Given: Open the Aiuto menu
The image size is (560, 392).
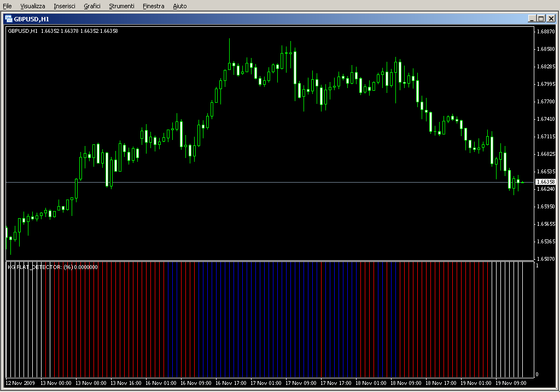Looking at the screenshot, I should (x=179, y=6).
